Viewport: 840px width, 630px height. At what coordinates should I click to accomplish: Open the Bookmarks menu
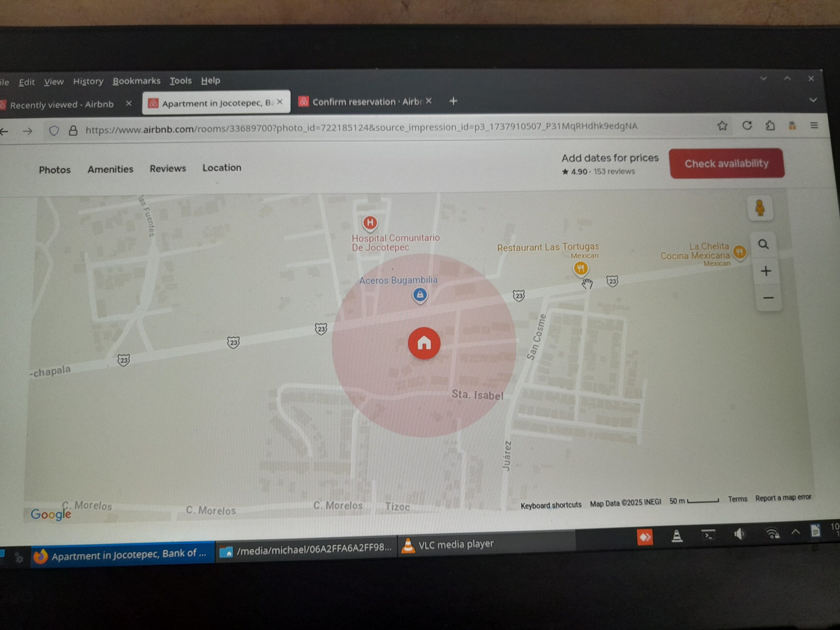[136, 81]
